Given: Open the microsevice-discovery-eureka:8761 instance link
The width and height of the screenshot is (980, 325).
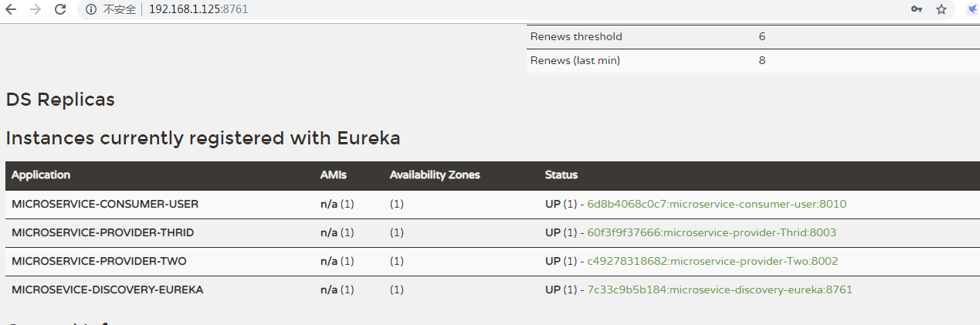Looking at the screenshot, I should 720,289.
